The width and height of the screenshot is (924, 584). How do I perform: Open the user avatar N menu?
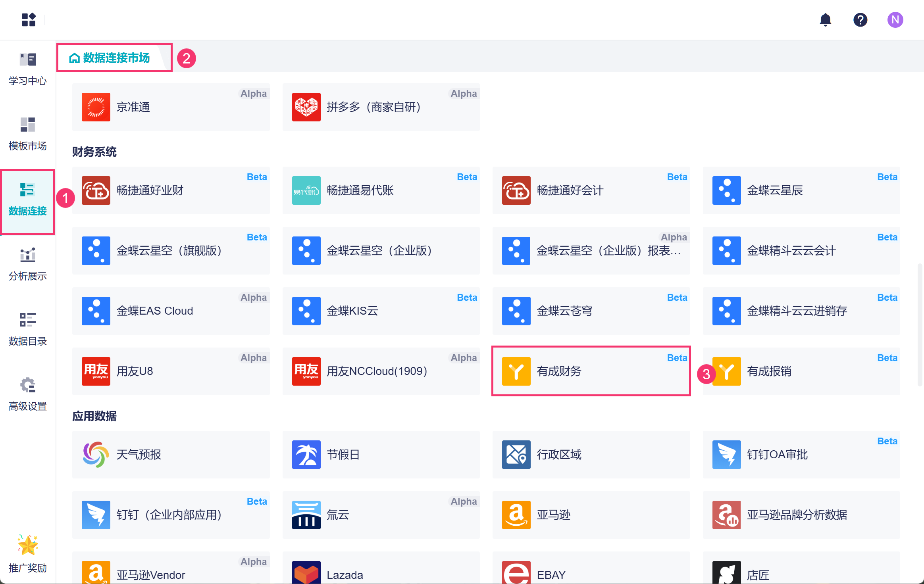click(895, 19)
